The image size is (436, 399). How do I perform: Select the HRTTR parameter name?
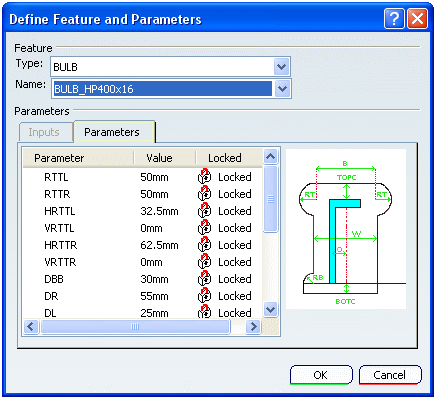click(x=61, y=245)
